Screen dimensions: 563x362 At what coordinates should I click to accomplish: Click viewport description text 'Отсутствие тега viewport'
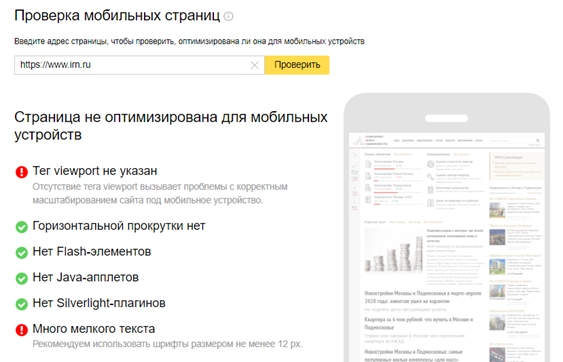[x=160, y=193]
